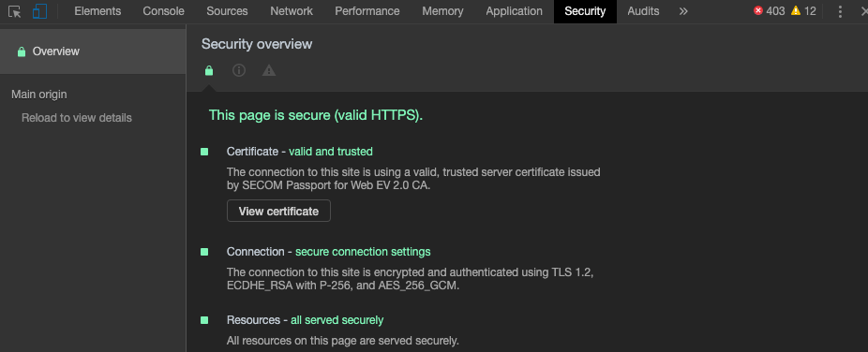
Task: Switch to the Application tab
Action: [x=514, y=11]
